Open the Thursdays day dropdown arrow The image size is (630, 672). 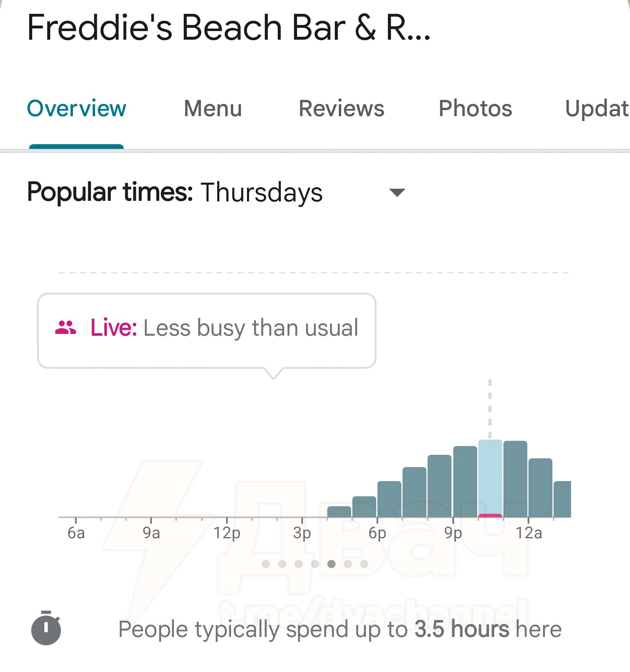click(397, 193)
